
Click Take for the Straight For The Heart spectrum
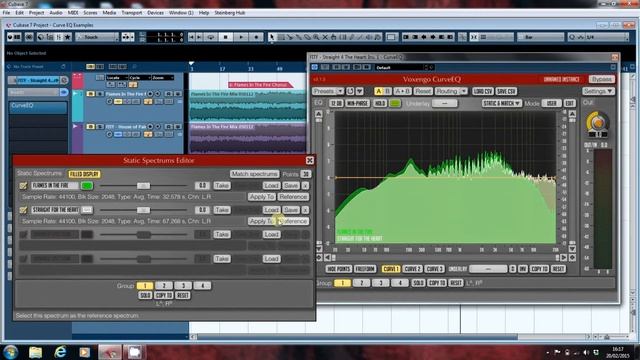(x=222, y=210)
